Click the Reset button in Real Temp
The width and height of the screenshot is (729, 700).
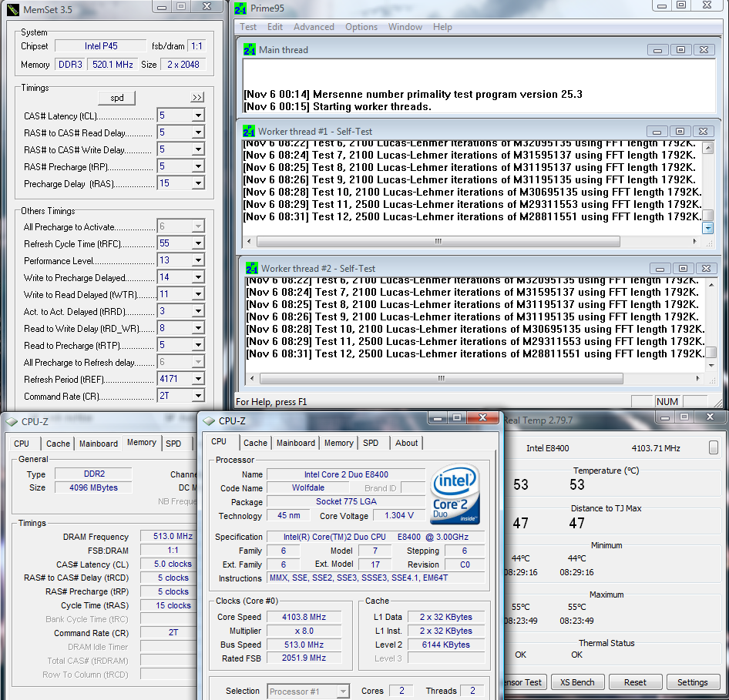point(635,682)
